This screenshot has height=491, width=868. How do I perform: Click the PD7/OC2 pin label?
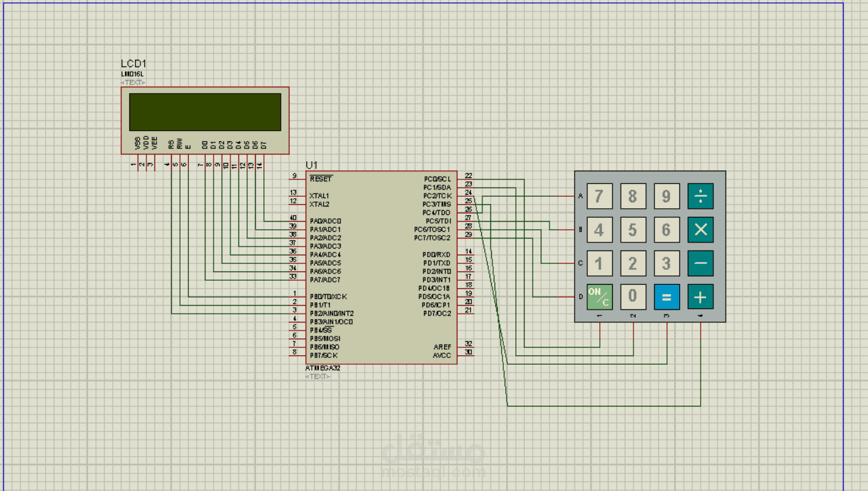point(438,313)
